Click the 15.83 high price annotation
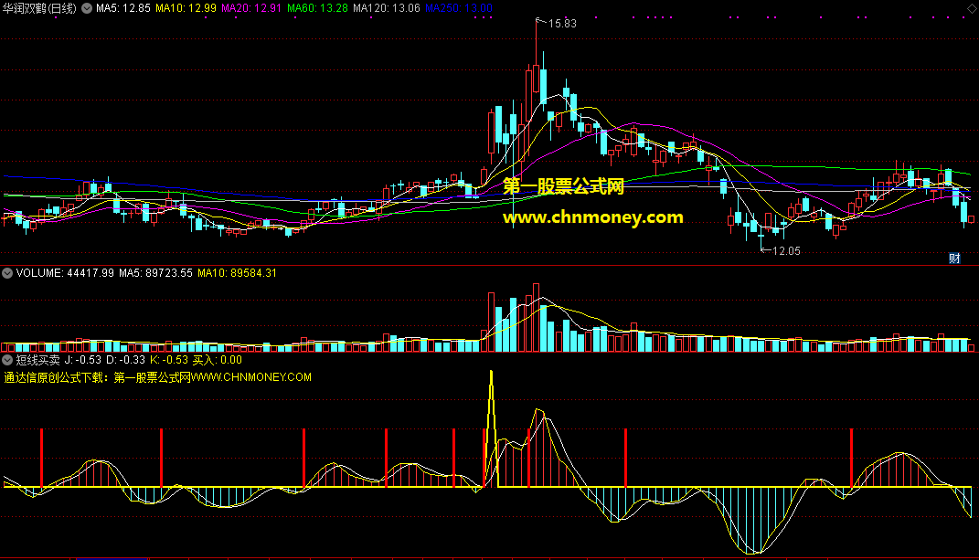Image resolution: width=979 pixels, height=560 pixels. point(562,24)
